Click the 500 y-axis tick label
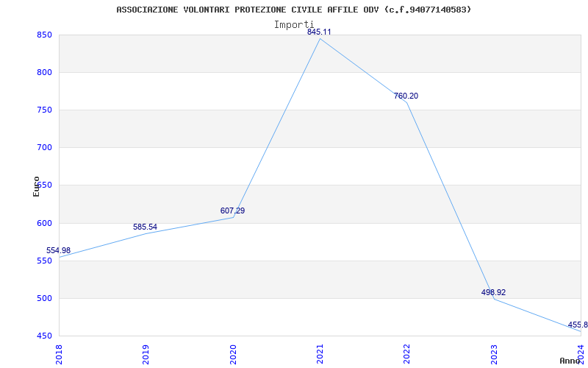588x368 pixels. pos(43,299)
